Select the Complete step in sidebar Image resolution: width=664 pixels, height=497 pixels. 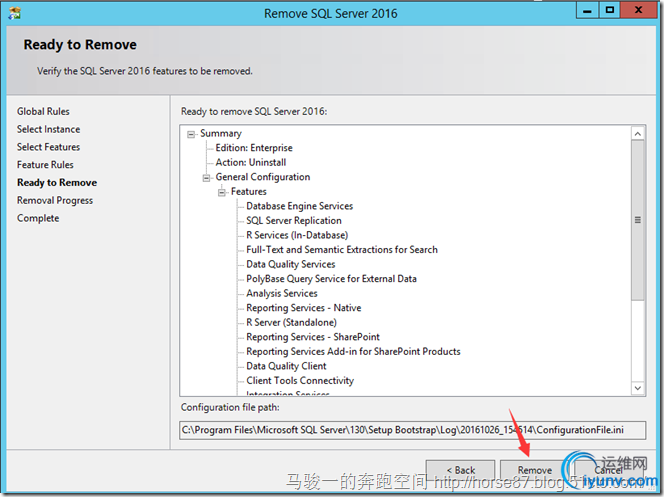coord(38,218)
